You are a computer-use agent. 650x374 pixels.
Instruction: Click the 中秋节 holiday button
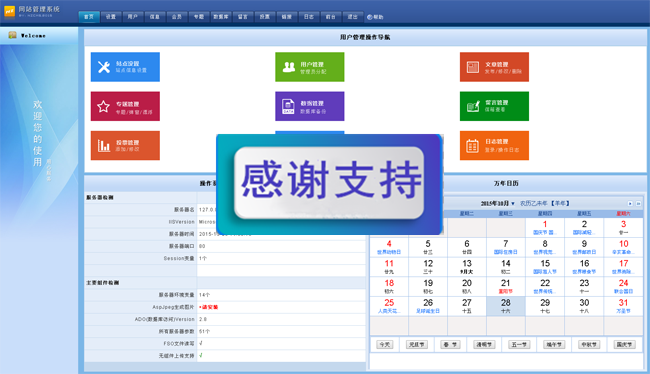click(x=589, y=345)
